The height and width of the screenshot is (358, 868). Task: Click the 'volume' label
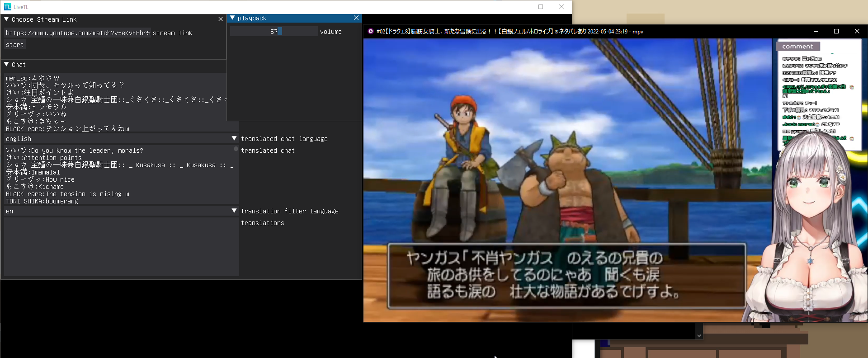click(331, 32)
